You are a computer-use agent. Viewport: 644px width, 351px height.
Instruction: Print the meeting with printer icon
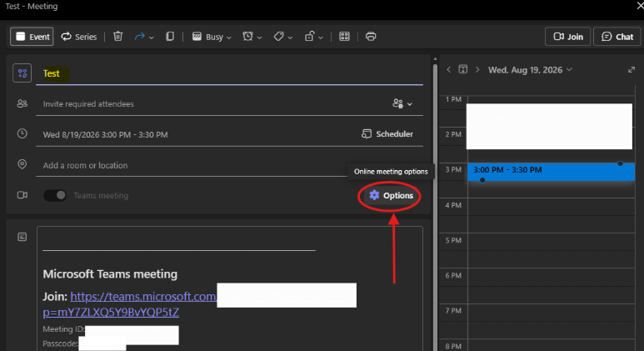(x=371, y=37)
